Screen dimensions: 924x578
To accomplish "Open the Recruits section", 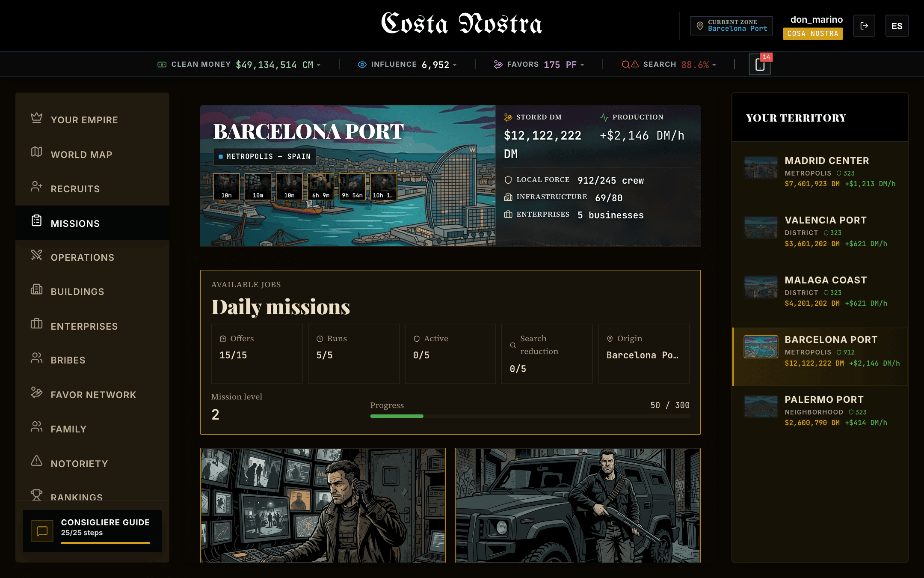I will point(92,188).
